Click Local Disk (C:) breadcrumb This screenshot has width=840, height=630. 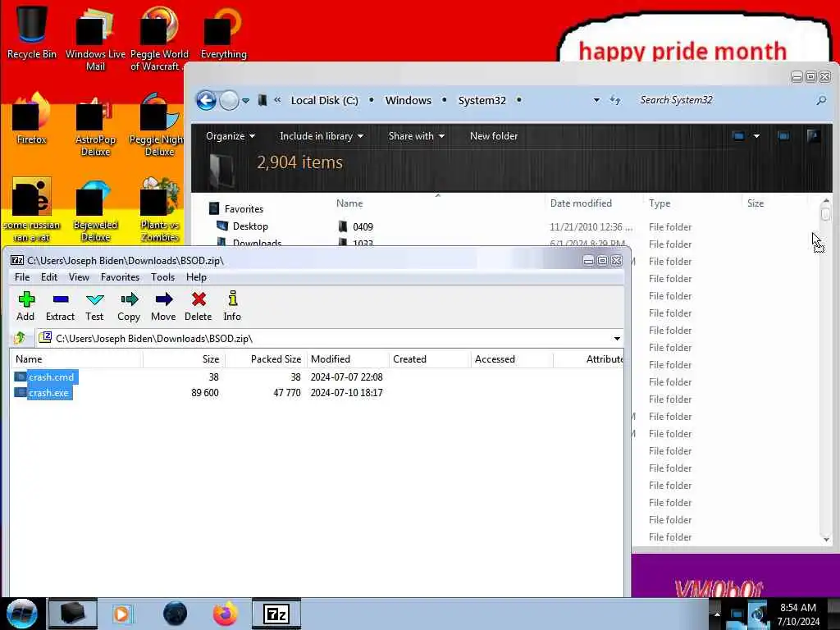[x=324, y=100]
